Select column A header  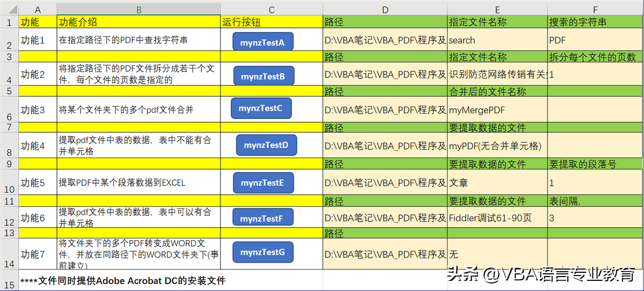pos(38,9)
